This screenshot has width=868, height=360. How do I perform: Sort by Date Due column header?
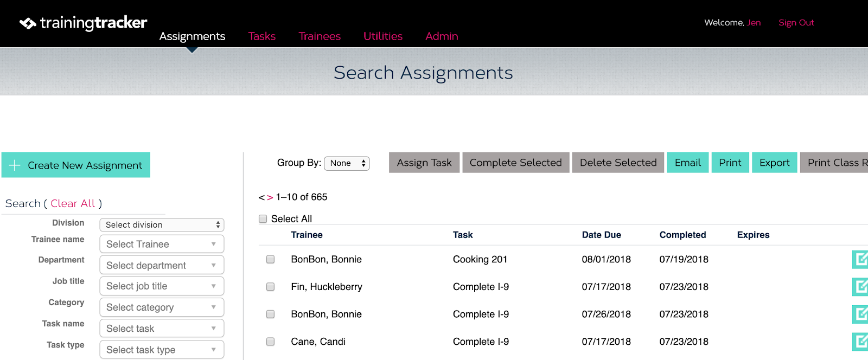[602, 235]
